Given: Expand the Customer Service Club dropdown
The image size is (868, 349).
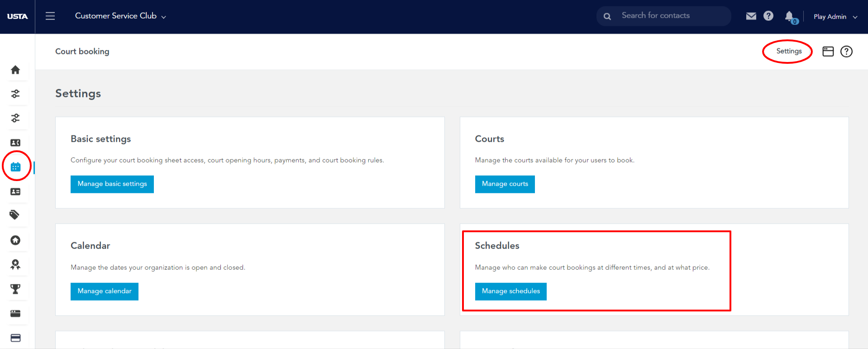Looking at the screenshot, I should (120, 16).
